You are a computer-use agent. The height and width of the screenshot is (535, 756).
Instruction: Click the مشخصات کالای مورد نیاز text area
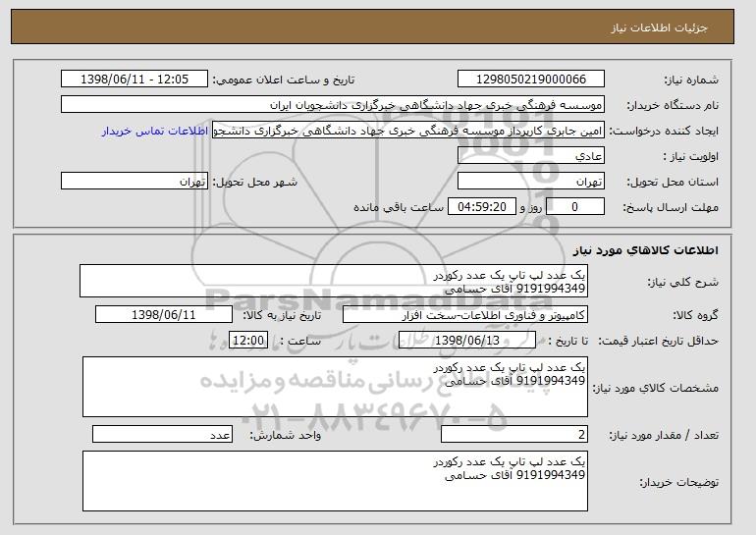335,387
